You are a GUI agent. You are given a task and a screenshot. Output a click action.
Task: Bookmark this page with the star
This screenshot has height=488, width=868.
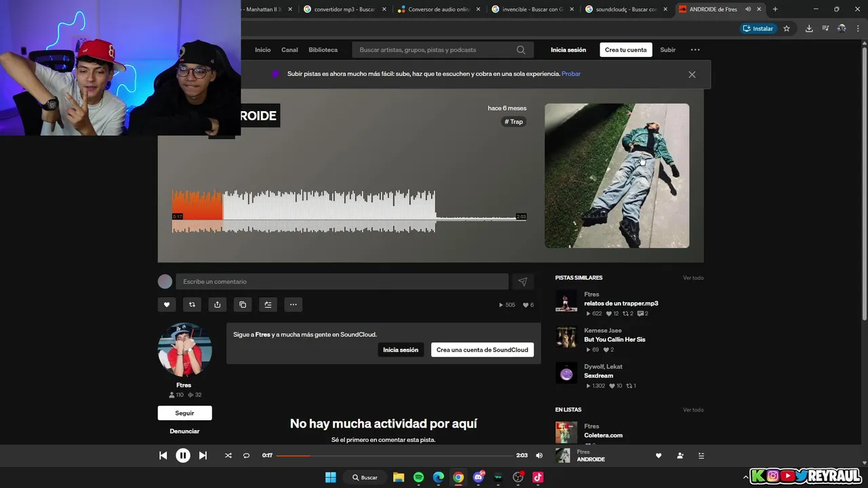coord(787,28)
